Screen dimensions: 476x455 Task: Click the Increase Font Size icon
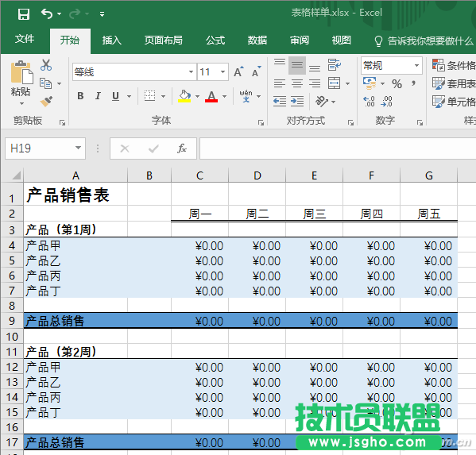click(238, 71)
